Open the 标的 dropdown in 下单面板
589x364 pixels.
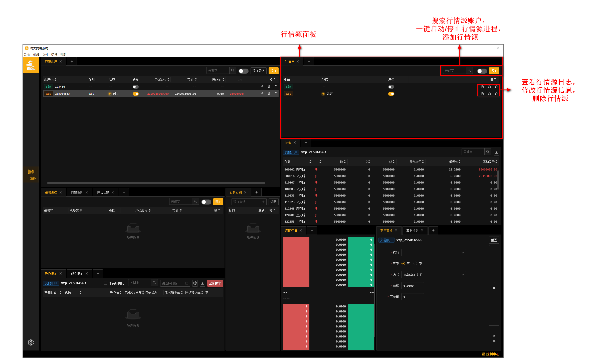pyautogui.click(x=434, y=253)
